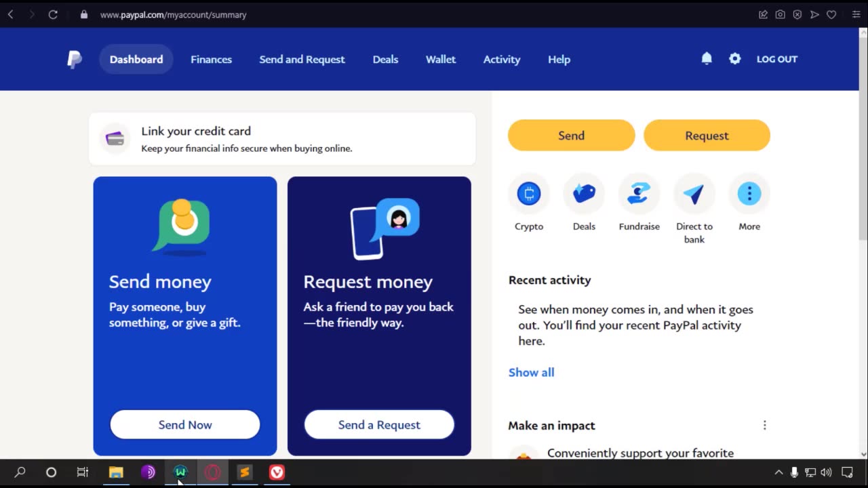Click the Send Now button

coord(185,425)
